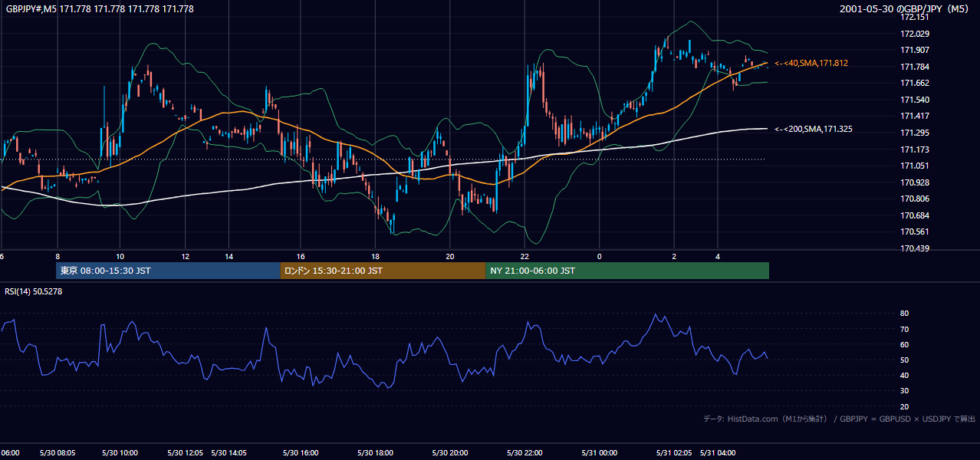
Task: Click the RSI(14) 50.5278 indicator label
Action: (34, 291)
